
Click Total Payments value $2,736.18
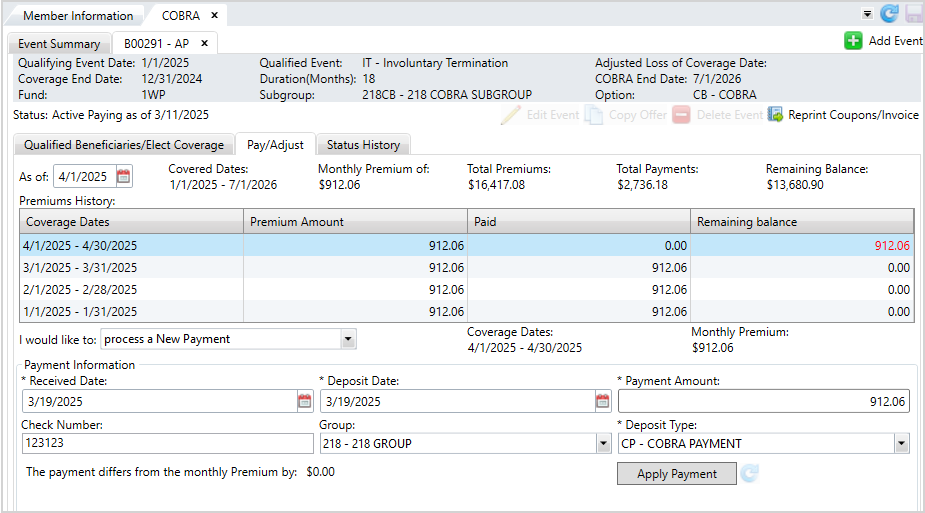(x=642, y=185)
